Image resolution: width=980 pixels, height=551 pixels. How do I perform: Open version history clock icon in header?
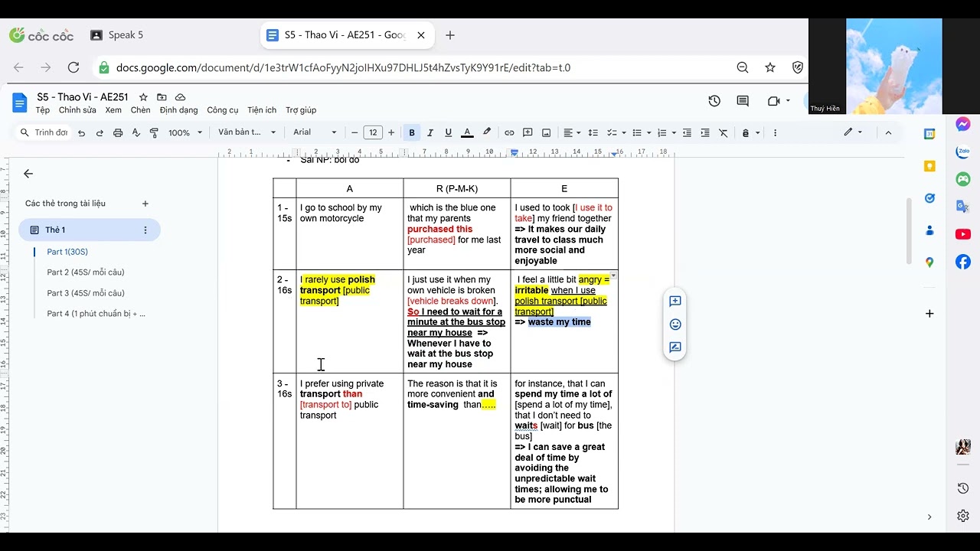pos(714,101)
